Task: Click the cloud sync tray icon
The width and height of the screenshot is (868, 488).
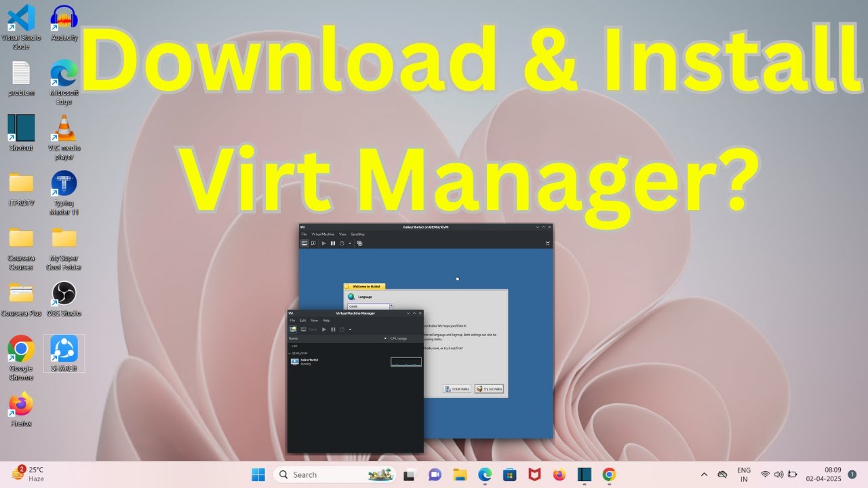Action: click(x=722, y=474)
